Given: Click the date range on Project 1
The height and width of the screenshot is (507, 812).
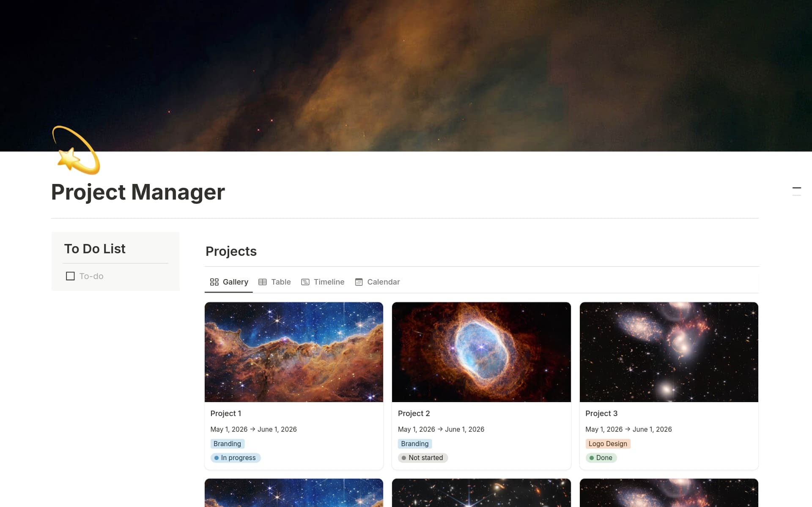Looking at the screenshot, I should pyautogui.click(x=253, y=429).
